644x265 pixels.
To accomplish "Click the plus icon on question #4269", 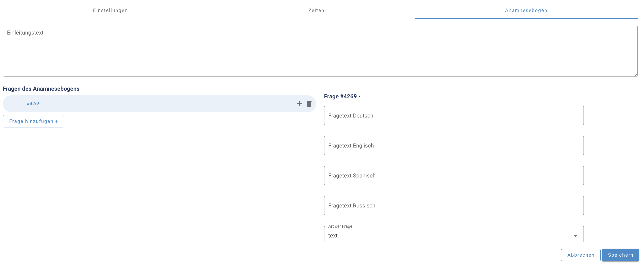I will pos(299,104).
